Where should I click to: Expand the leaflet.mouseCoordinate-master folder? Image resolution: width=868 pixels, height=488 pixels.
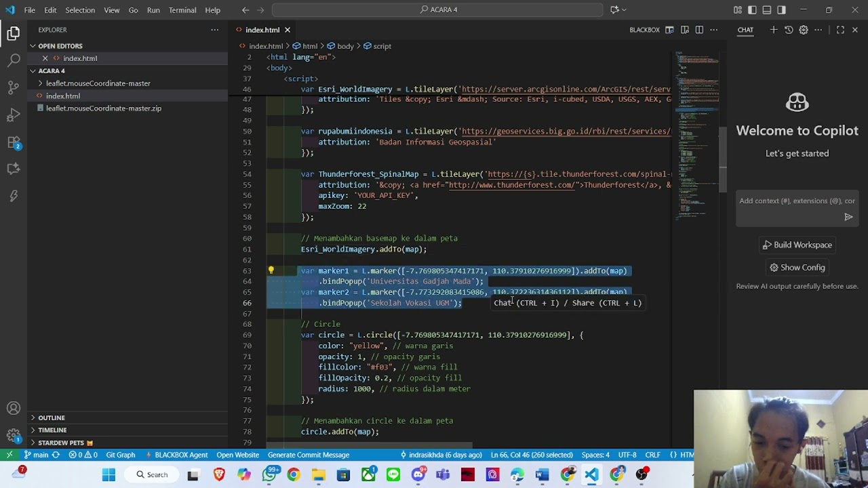(98, 83)
